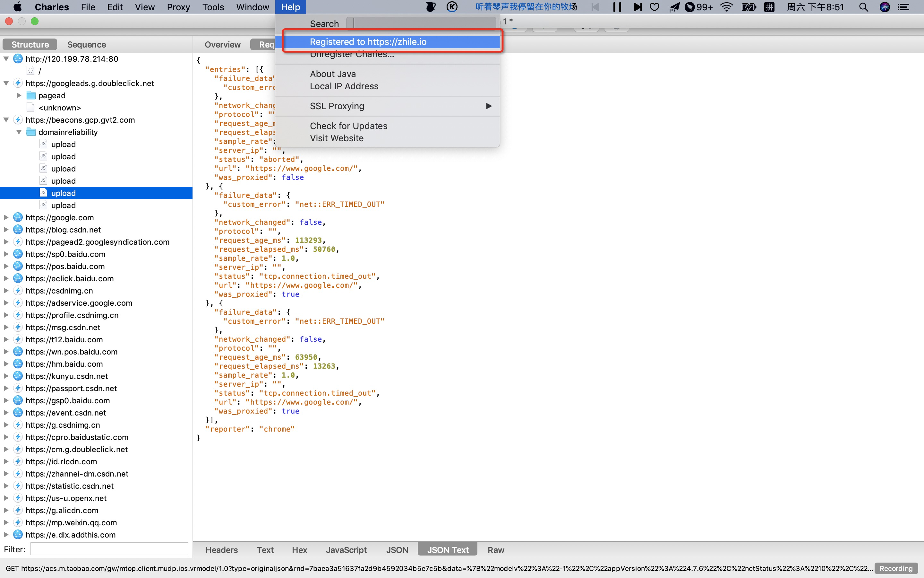Image resolution: width=924 pixels, height=578 pixels.
Task: Click the domainreliability folder icon
Action: tap(31, 132)
